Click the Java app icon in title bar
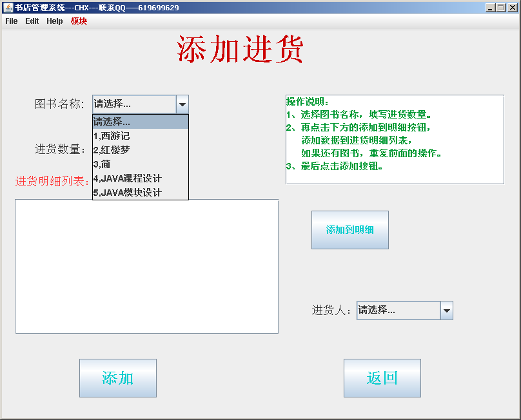521x420 pixels. pos(8,7)
